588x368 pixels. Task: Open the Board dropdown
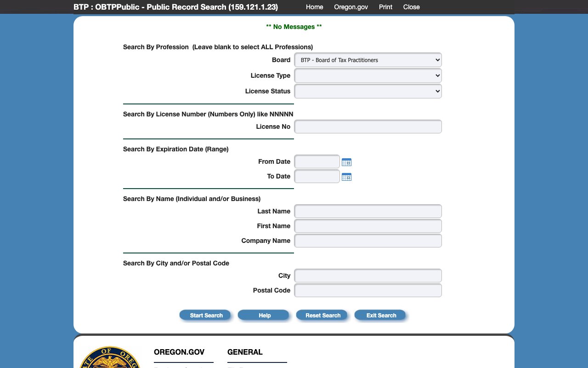point(368,60)
